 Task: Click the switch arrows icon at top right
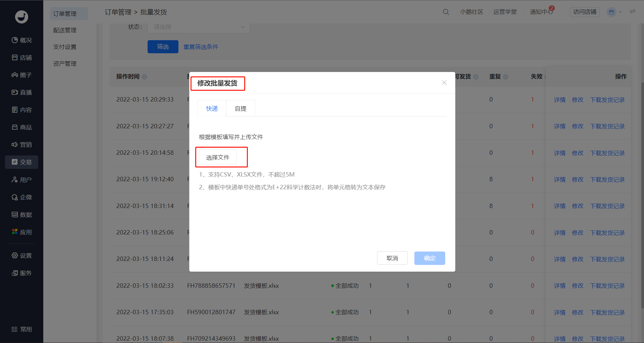click(x=633, y=12)
